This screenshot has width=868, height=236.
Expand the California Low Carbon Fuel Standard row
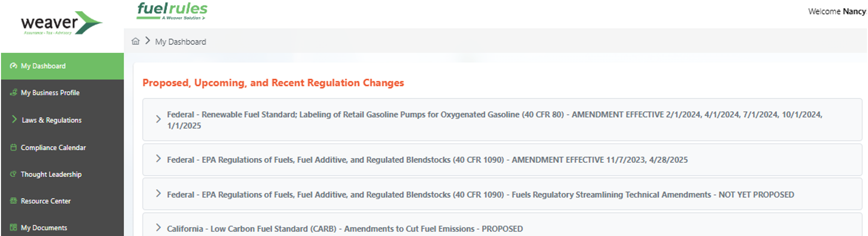[x=158, y=227]
